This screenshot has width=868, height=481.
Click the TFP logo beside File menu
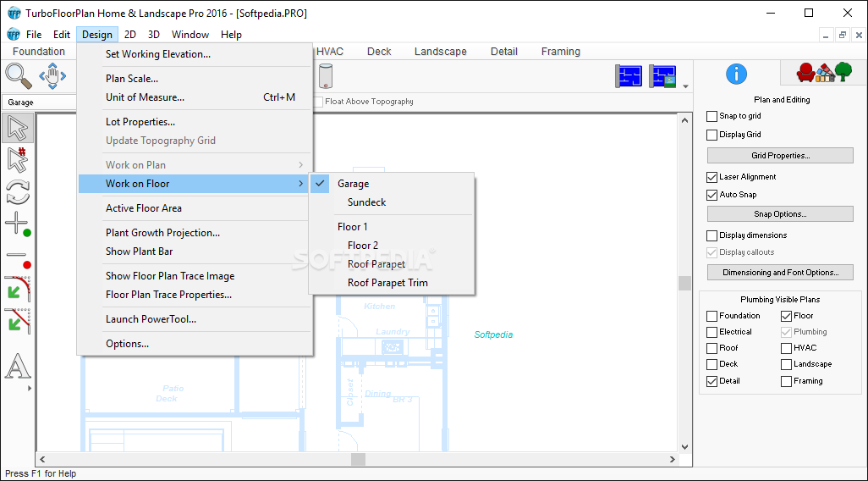[x=14, y=35]
